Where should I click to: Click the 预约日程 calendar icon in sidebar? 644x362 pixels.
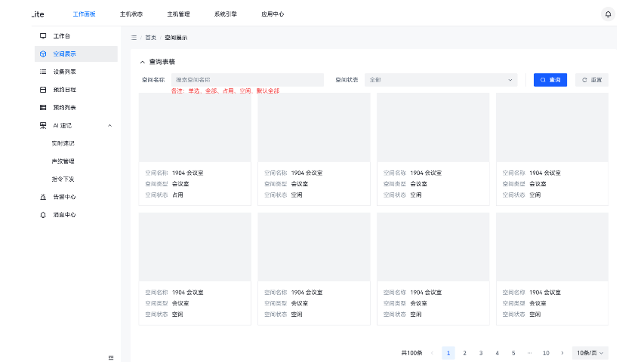click(43, 90)
